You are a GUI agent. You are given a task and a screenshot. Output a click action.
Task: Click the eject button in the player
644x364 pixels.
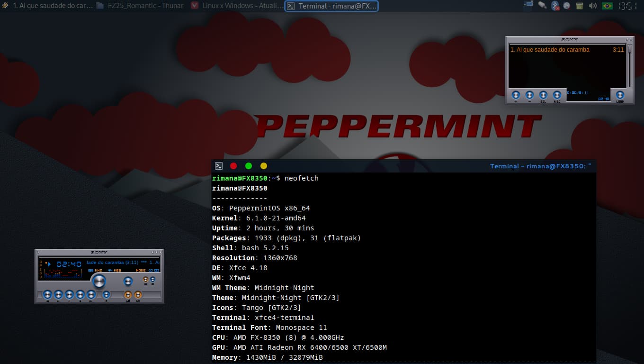[x=106, y=295]
